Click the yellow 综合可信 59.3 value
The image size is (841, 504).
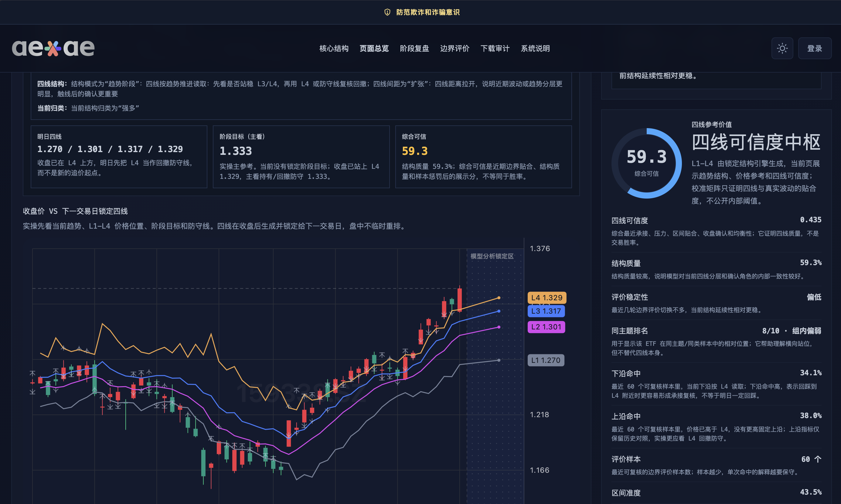point(414,151)
